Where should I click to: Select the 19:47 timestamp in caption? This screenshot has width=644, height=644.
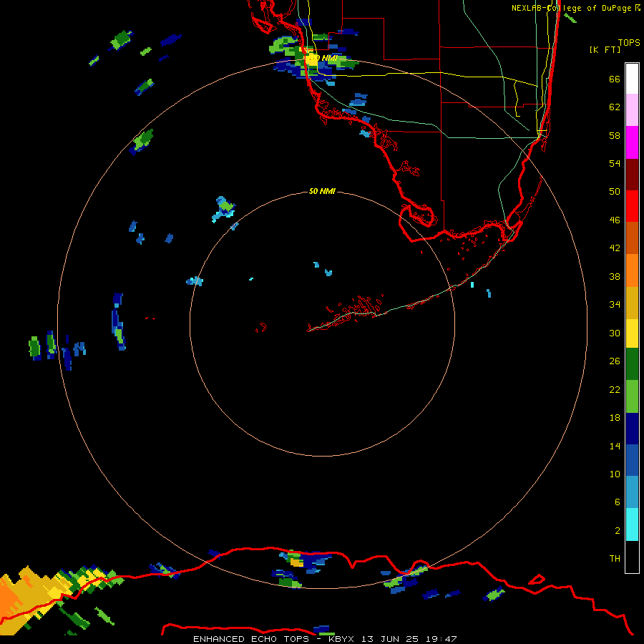point(441,639)
